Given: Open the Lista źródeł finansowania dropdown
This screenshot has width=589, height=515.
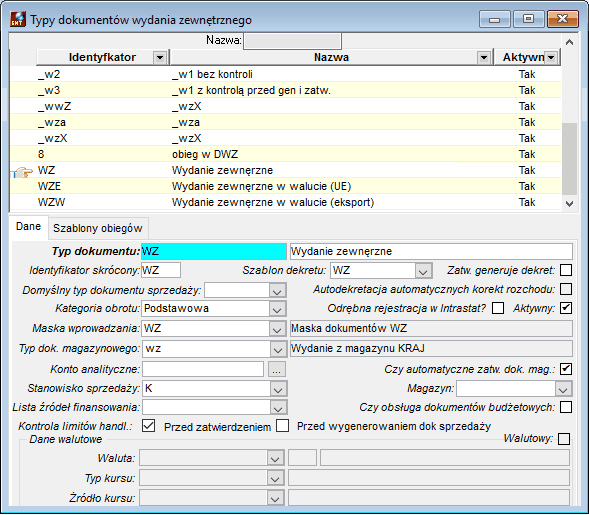Looking at the screenshot, I should [x=278, y=407].
